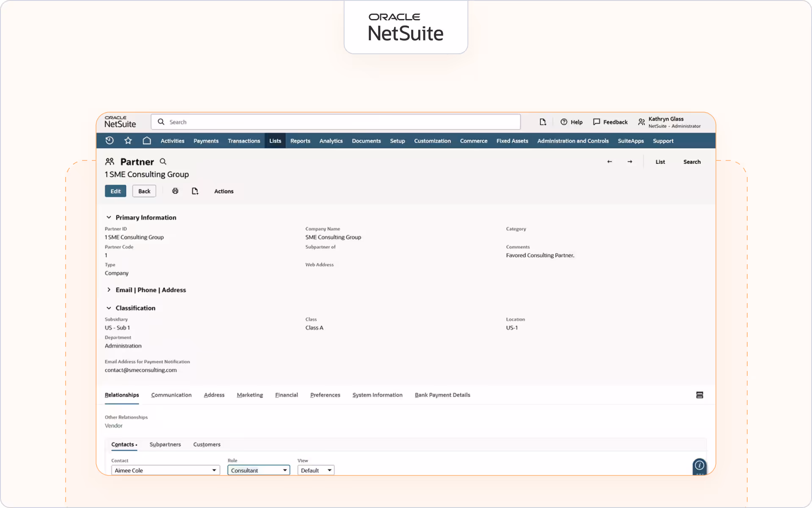Viewport: 812px width, 508px height.
Task: Go to the Home dashboard icon
Action: click(147, 141)
